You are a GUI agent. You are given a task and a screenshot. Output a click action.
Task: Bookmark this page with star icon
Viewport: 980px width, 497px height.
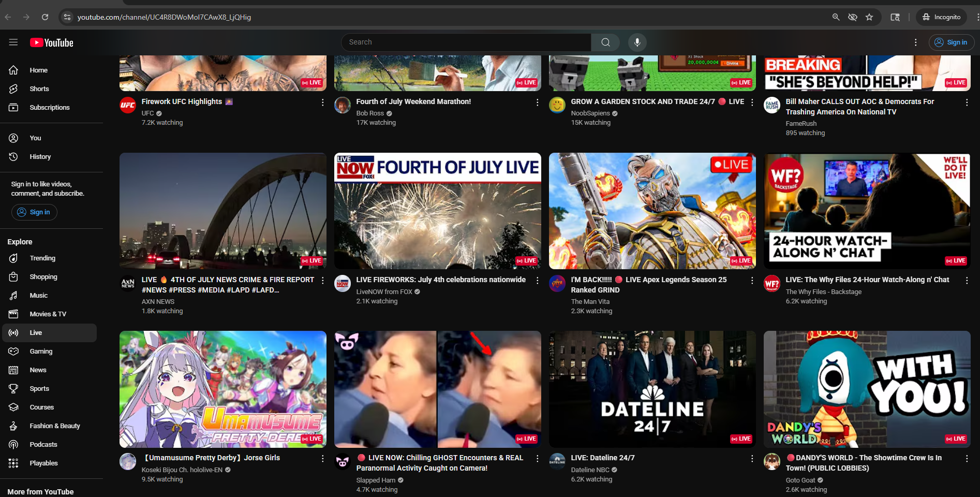[x=869, y=17]
